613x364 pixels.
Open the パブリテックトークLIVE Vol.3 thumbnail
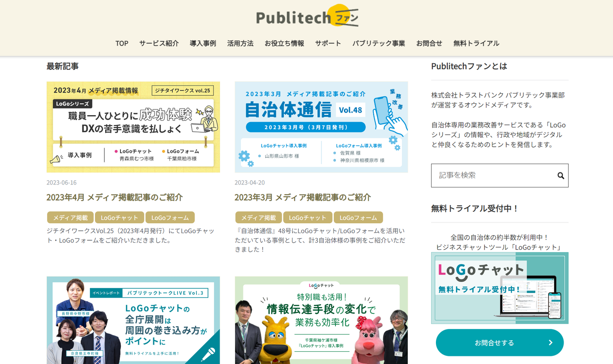point(133,320)
